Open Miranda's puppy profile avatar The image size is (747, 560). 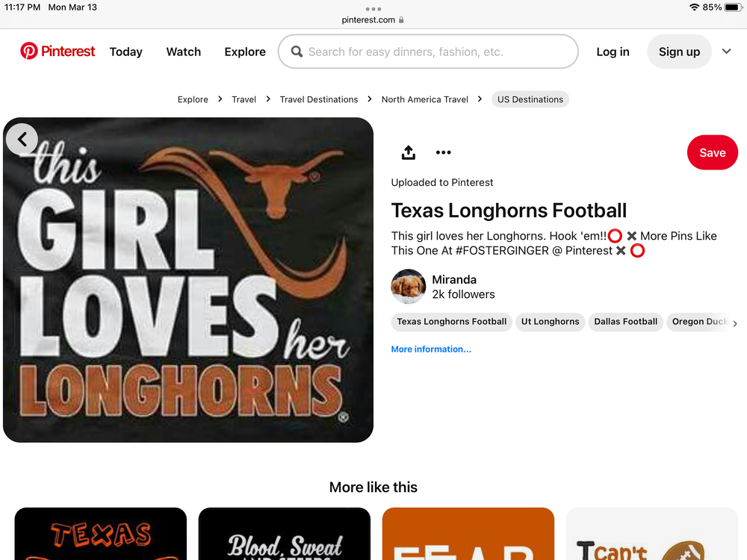coord(409,287)
